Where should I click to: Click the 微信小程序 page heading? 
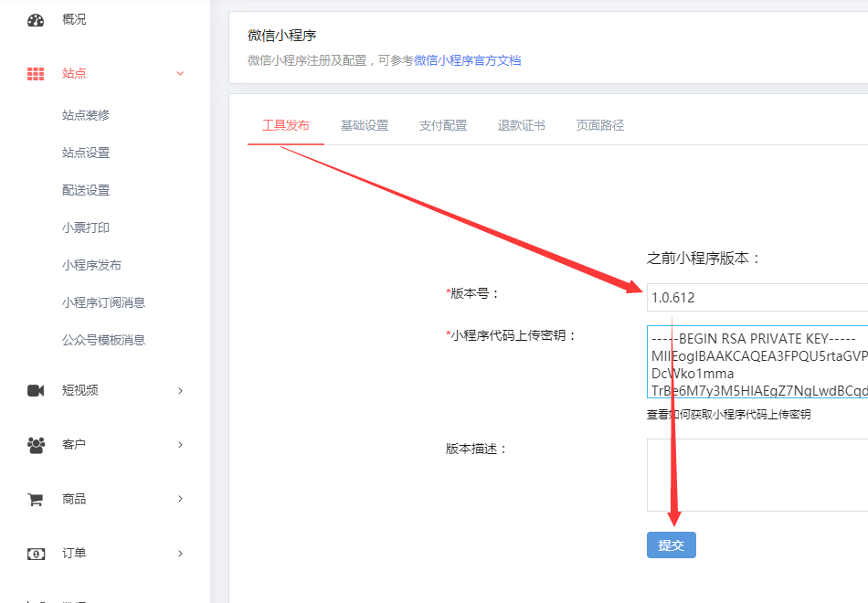tap(281, 36)
